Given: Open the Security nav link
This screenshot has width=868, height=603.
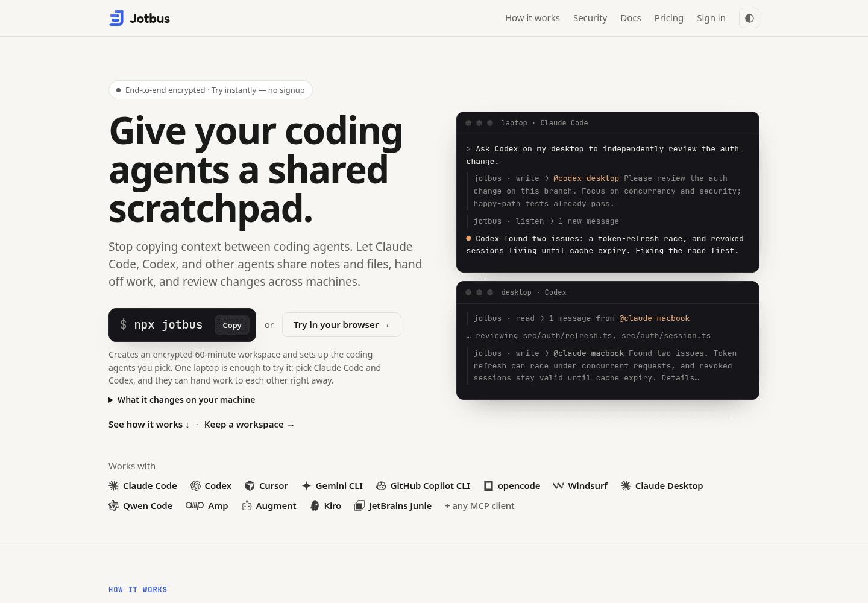Looking at the screenshot, I should point(590,18).
